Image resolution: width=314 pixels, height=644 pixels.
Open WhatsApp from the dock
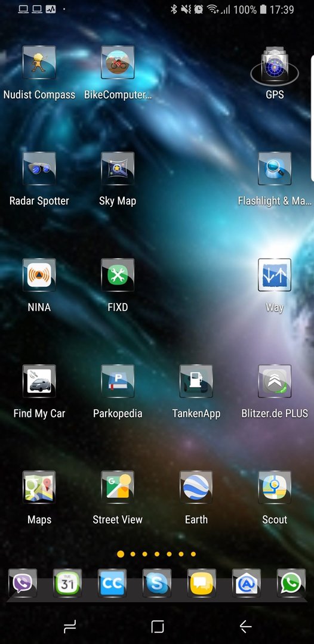point(291,583)
